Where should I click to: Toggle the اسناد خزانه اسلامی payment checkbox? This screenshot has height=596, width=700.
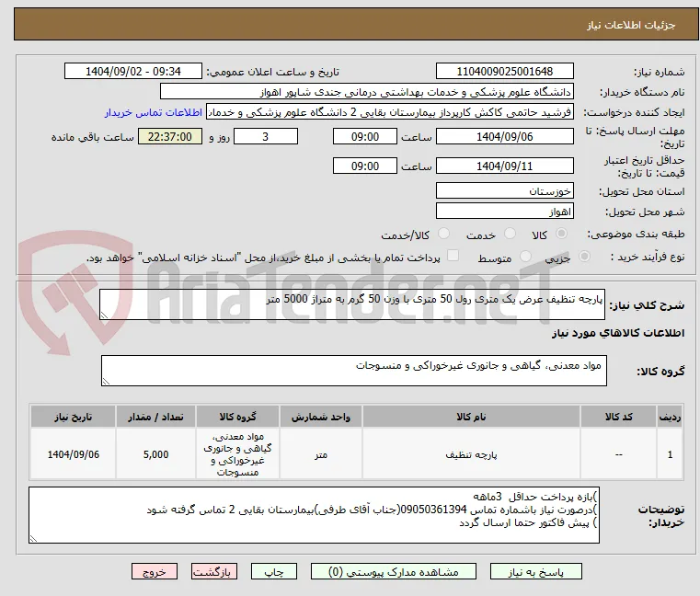click(453, 256)
